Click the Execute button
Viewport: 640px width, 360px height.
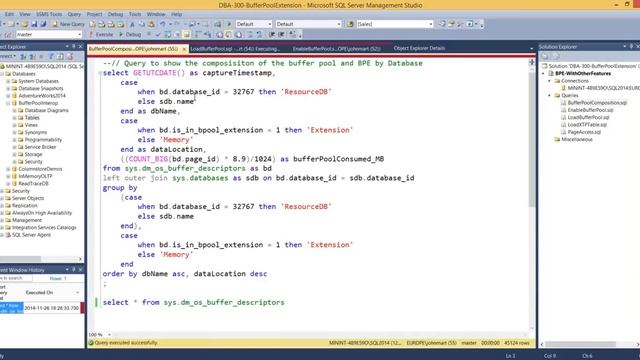pos(101,35)
